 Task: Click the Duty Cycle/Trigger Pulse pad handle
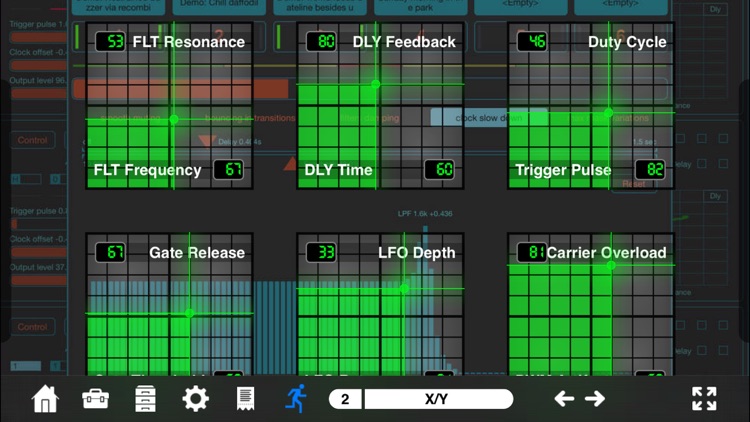coord(608,112)
